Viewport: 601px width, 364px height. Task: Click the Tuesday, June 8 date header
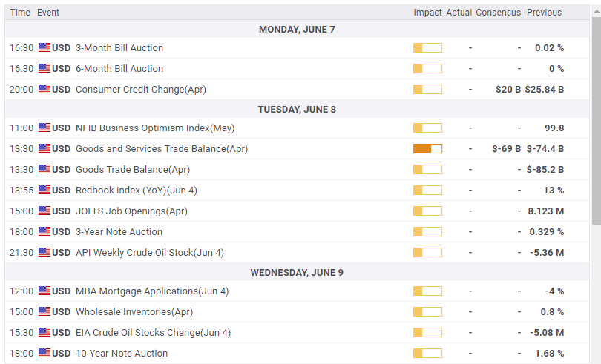tap(297, 109)
